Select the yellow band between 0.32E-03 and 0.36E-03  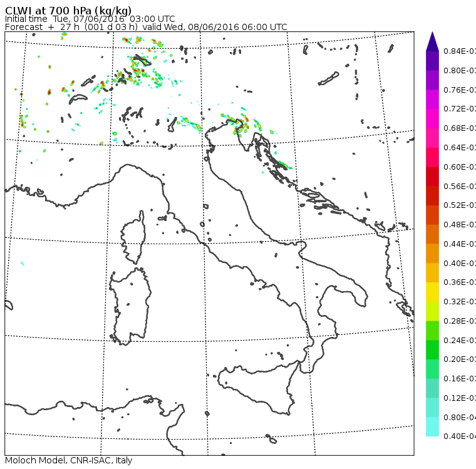tap(432, 292)
